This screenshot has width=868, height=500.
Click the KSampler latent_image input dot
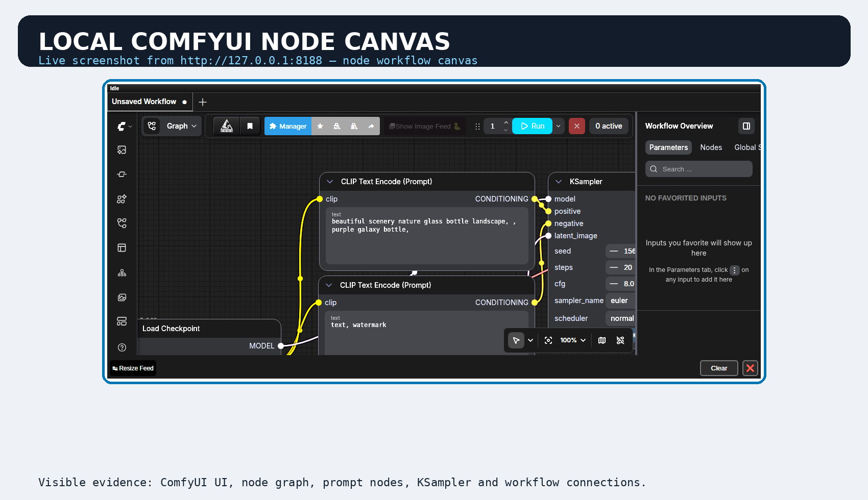pos(548,236)
